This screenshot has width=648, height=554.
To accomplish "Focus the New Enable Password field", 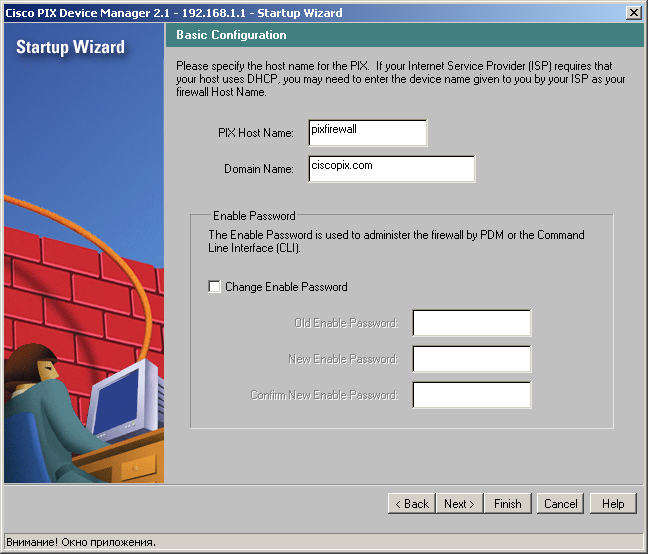I will coord(472,359).
